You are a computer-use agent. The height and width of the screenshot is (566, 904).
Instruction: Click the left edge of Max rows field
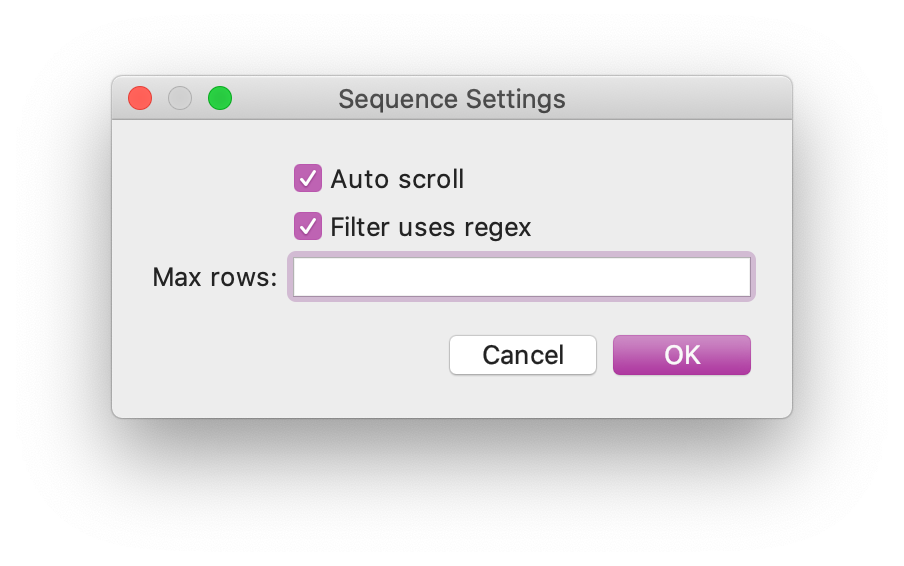[302, 277]
